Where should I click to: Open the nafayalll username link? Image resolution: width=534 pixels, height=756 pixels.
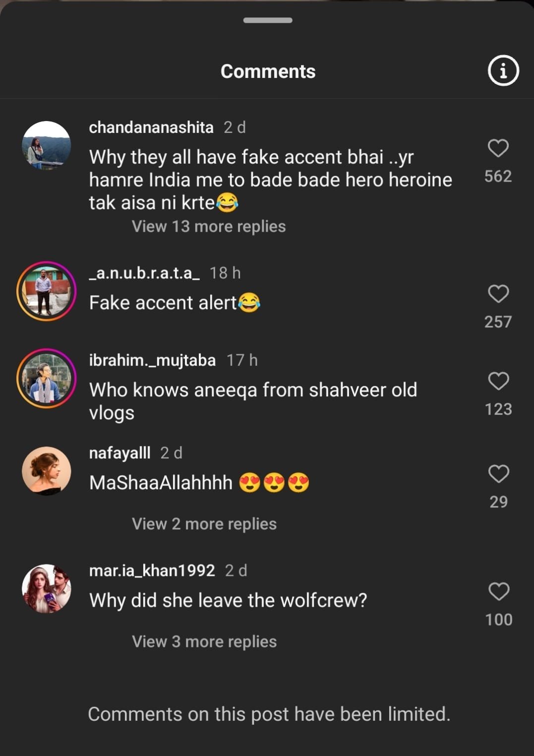pyautogui.click(x=119, y=453)
